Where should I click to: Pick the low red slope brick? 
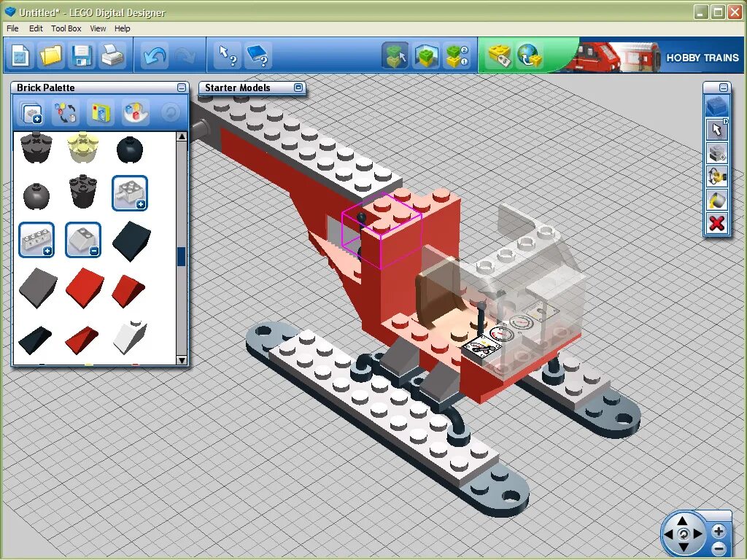tap(82, 340)
